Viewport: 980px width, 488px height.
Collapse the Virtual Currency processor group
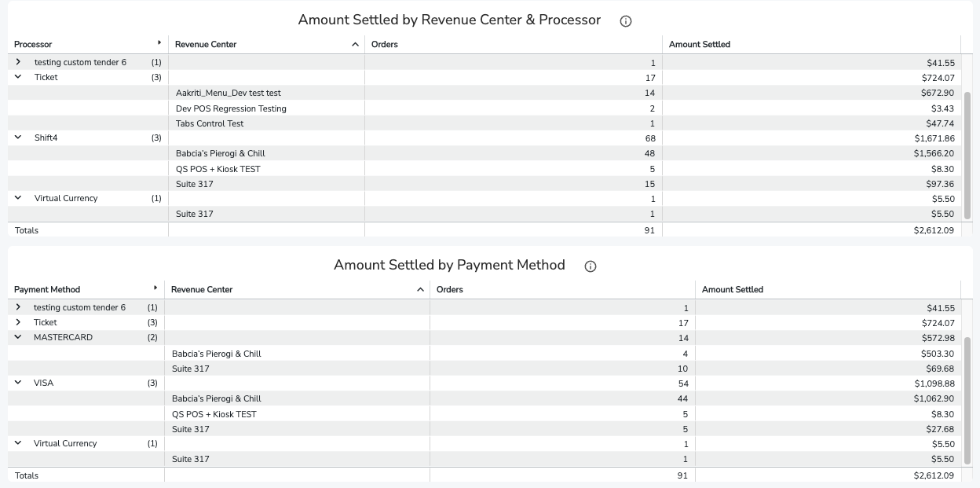pos(18,198)
